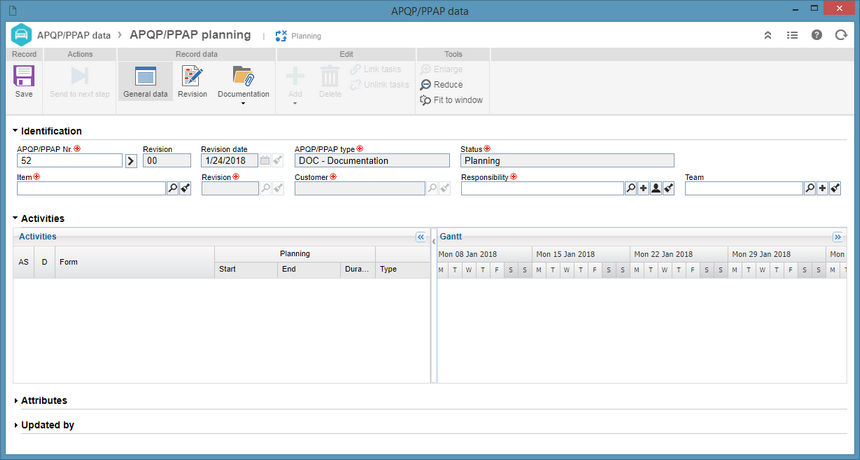Click the Responsibility clear brush icon
The width and height of the screenshot is (860, 460).
[x=668, y=188]
